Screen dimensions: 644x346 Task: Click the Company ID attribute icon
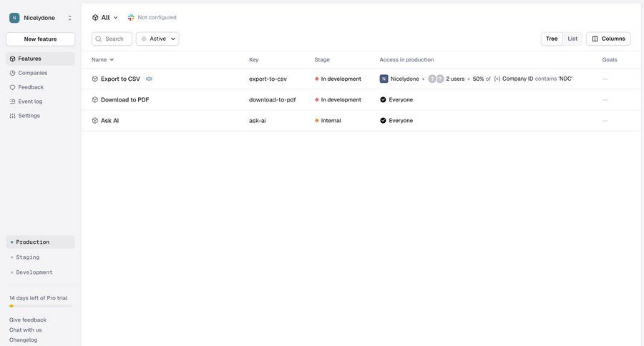coord(497,79)
